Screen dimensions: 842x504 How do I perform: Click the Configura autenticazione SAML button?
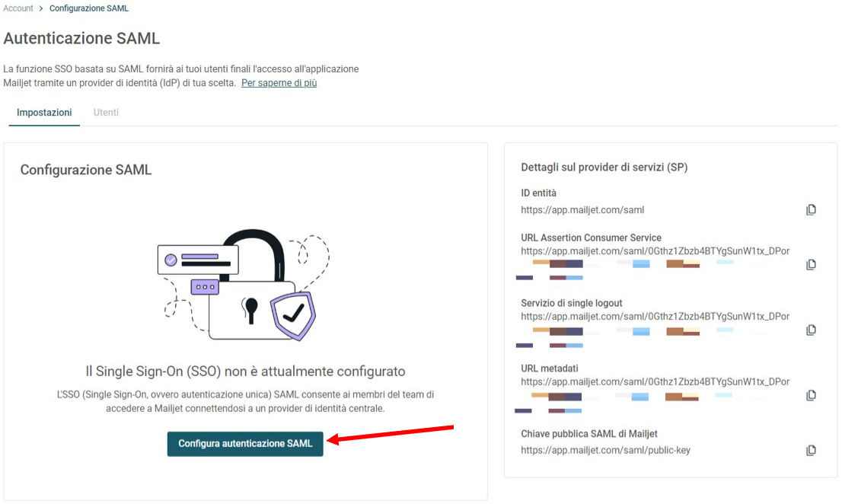pos(245,444)
